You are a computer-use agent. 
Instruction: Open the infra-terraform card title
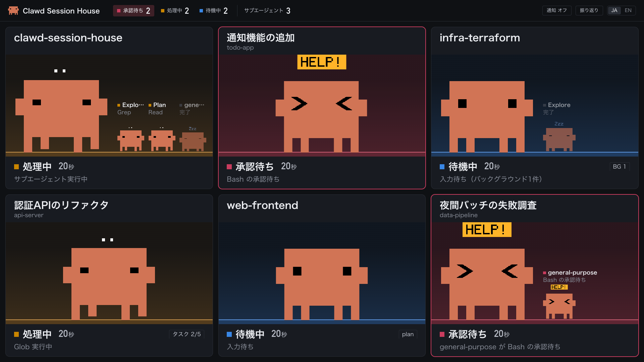[x=480, y=38]
